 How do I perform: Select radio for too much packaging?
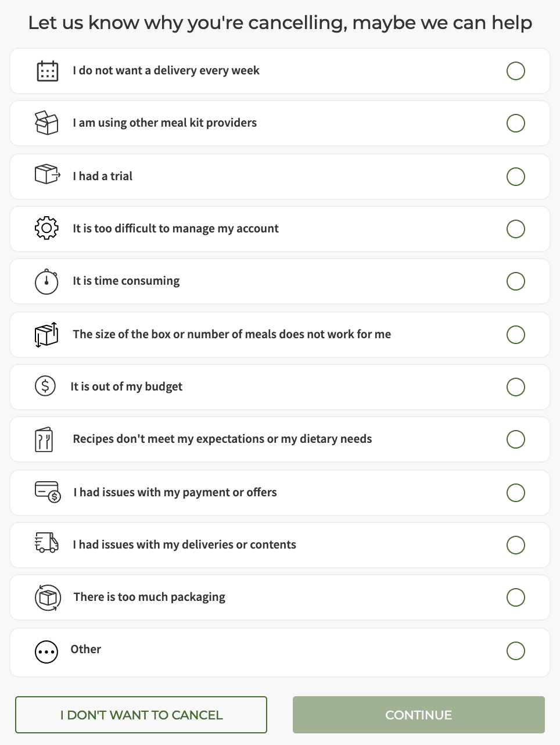point(516,597)
